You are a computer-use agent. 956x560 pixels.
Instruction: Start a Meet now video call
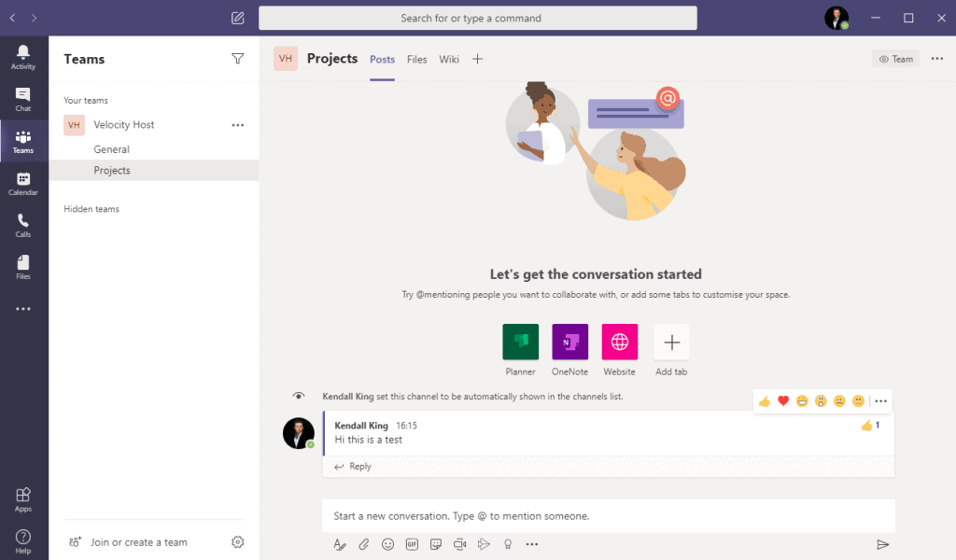tap(459, 545)
